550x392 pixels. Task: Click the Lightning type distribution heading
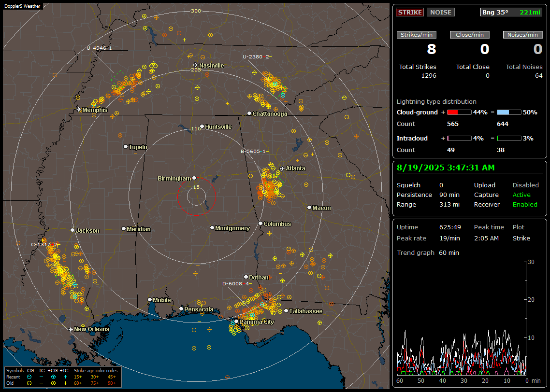[x=436, y=101]
